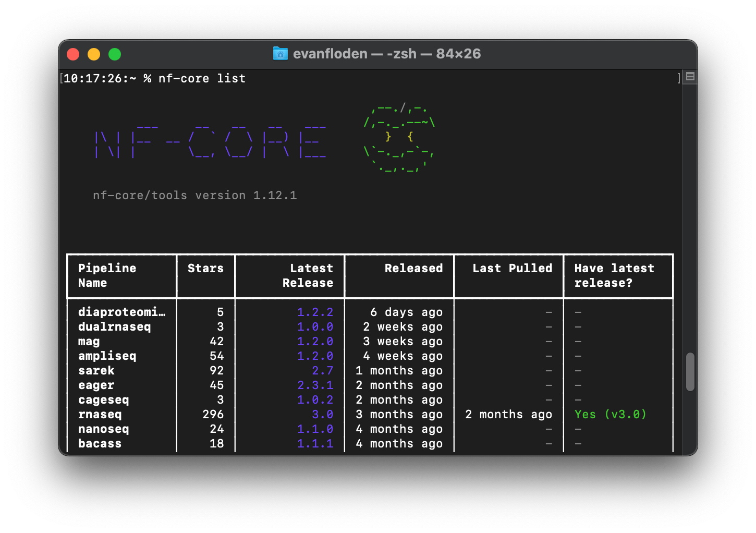The height and width of the screenshot is (533, 756).
Task: Click the nf-core/tools version 1.12.1 text
Action: [x=194, y=195]
